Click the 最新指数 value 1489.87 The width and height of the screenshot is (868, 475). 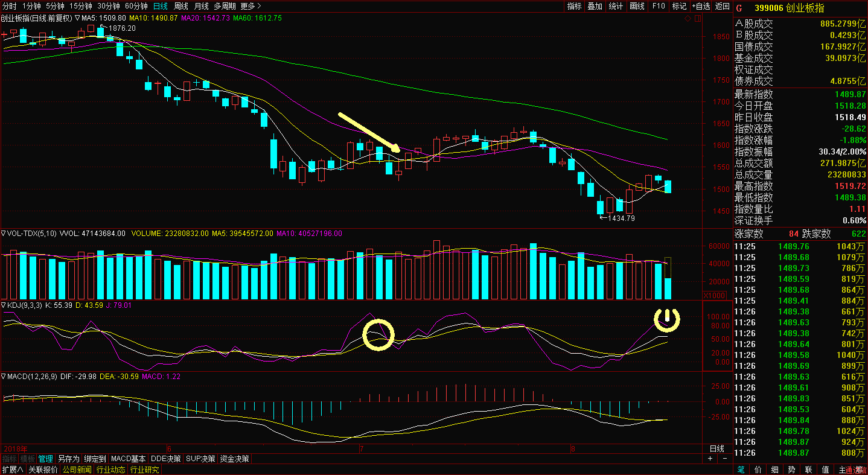pos(850,94)
